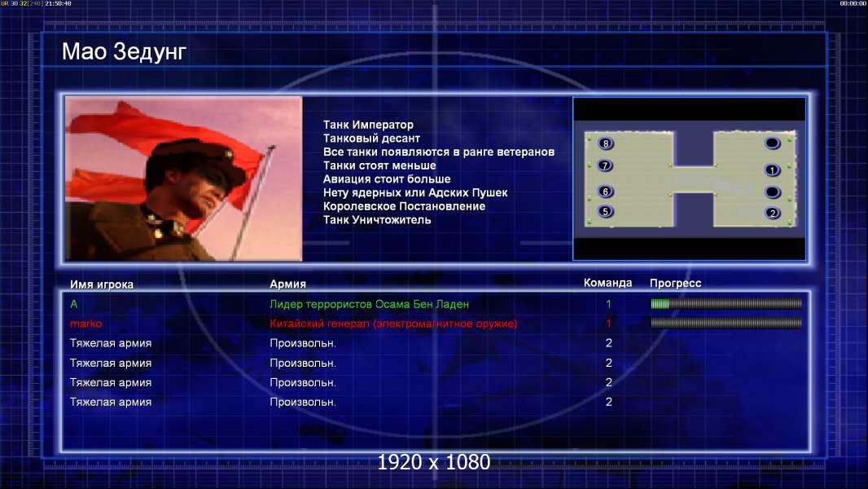
Task: Click the 00:00:00 timer readout
Action: pos(853,3)
